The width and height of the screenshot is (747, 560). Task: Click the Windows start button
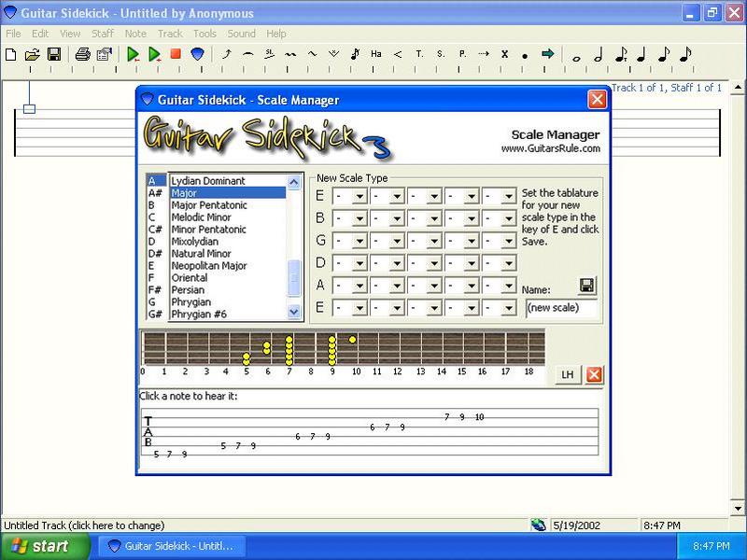click(44, 546)
